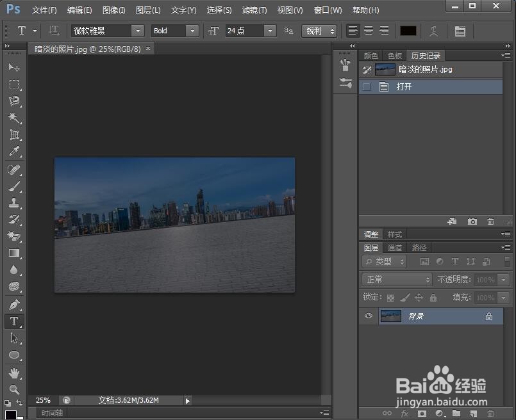Switch to the 色板 tab
The height and width of the screenshot is (420, 516).
pyautogui.click(x=395, y=56)
